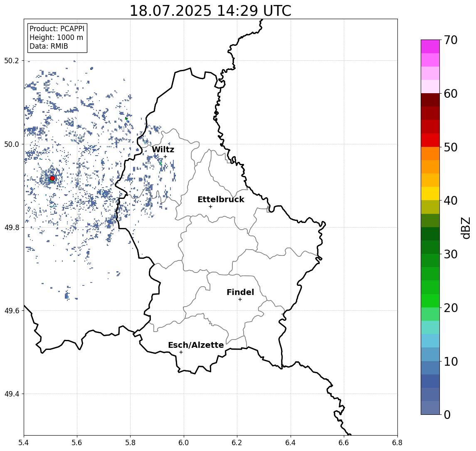Click the 40 colorbar tick label
Viewport: 476px width, 451px height.
pos(450,201)
